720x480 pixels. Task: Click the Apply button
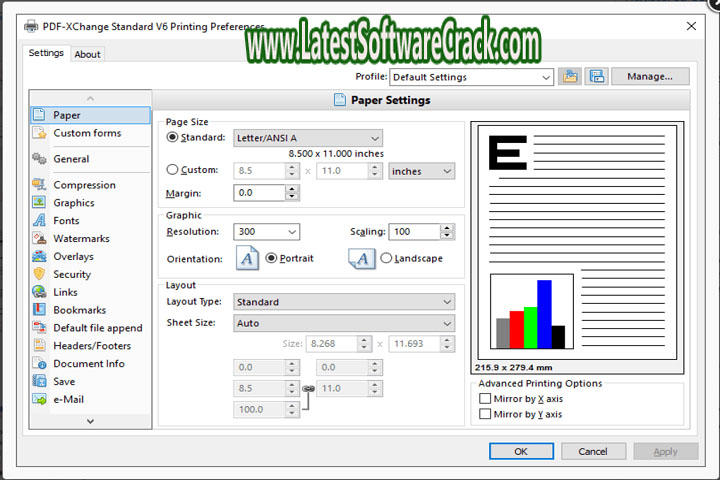point(666,451)
